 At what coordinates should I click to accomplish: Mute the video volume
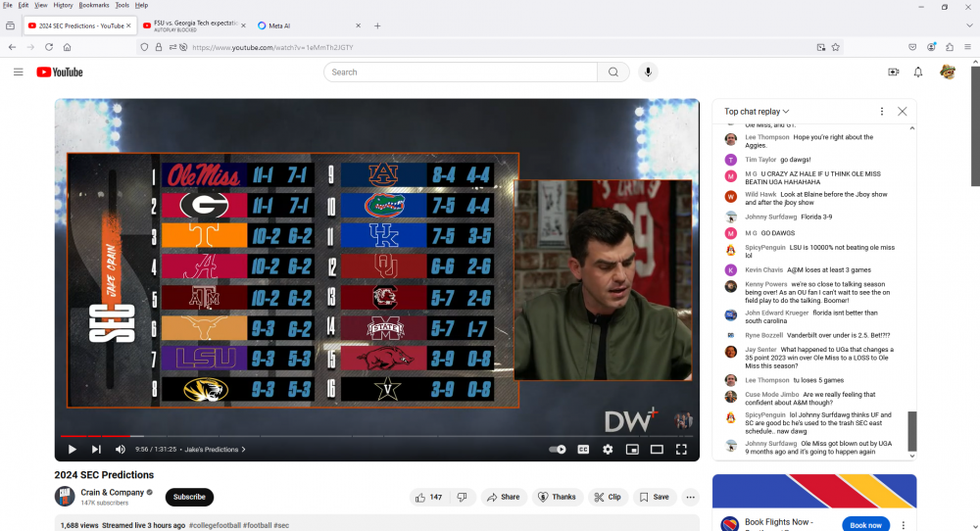(121, 450)
